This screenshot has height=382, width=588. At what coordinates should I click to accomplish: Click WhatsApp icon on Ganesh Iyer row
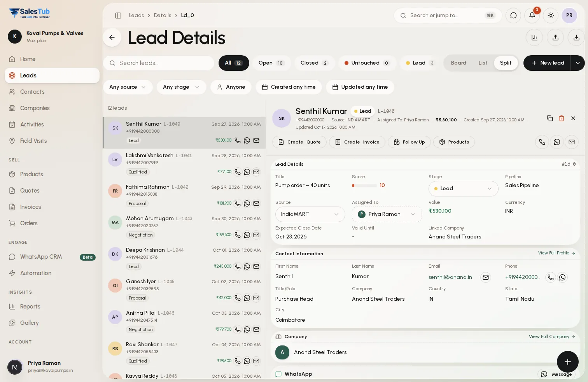(x=247, y=298)
